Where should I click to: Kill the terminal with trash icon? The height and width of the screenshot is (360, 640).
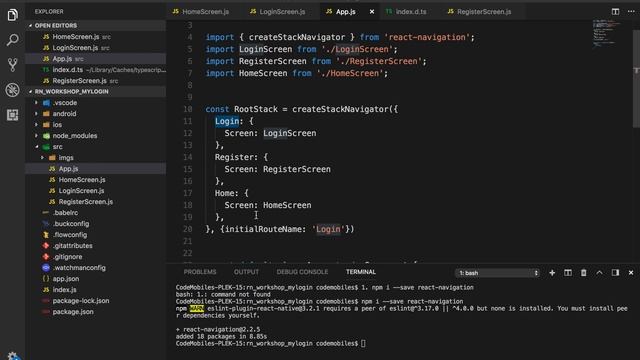tap(584, 273)
